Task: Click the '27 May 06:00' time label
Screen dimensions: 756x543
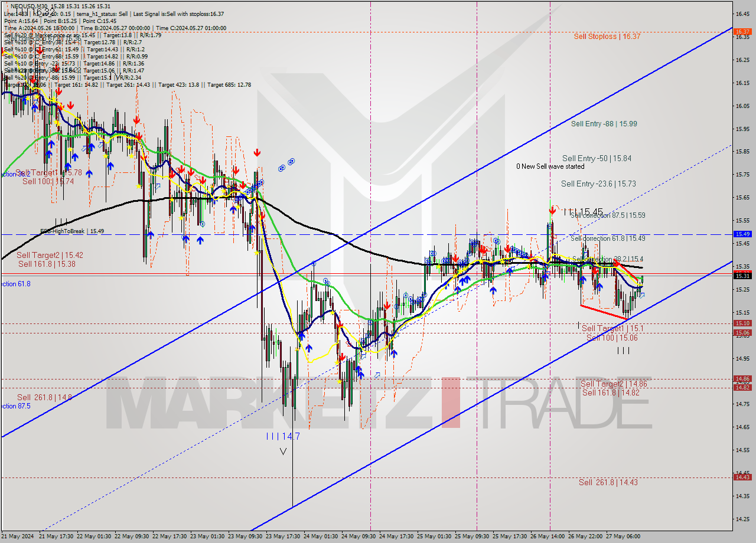Action: pos(624,537)
